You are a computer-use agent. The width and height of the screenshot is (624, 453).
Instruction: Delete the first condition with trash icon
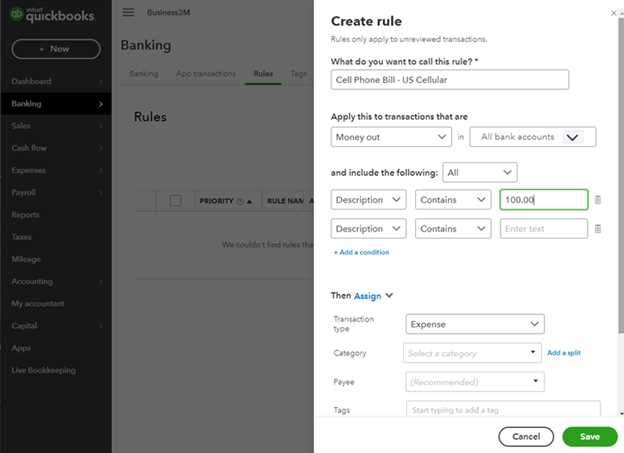coord(597,199)
